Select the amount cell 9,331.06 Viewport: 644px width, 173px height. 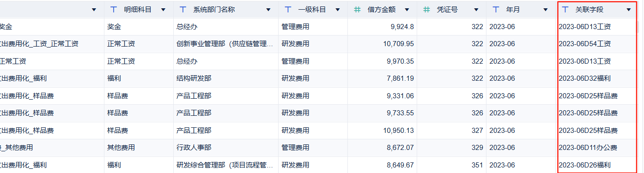[x=400, y=96]
